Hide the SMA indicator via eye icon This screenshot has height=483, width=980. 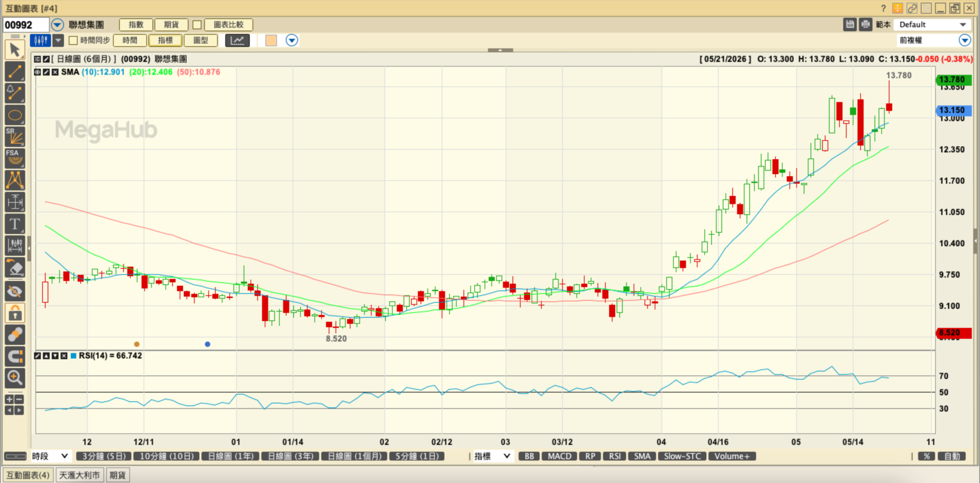pyautogui.click(x=38, y=72)
